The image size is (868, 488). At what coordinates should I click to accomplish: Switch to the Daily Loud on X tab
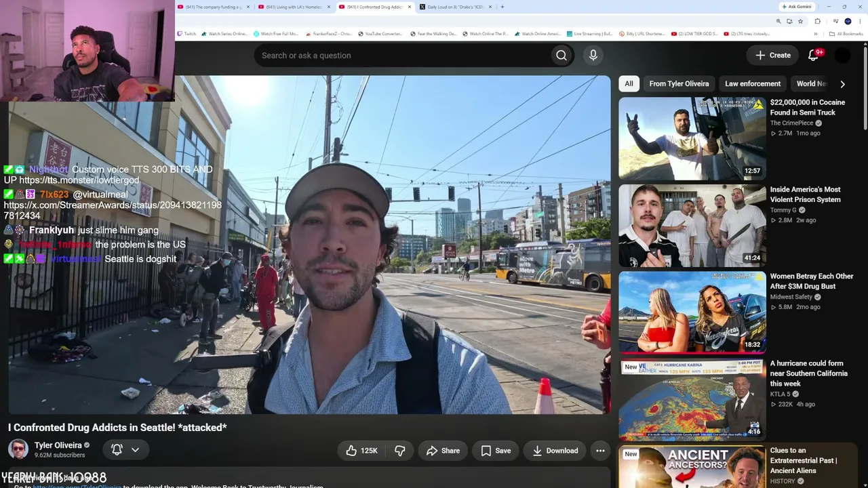coord(456,7)
